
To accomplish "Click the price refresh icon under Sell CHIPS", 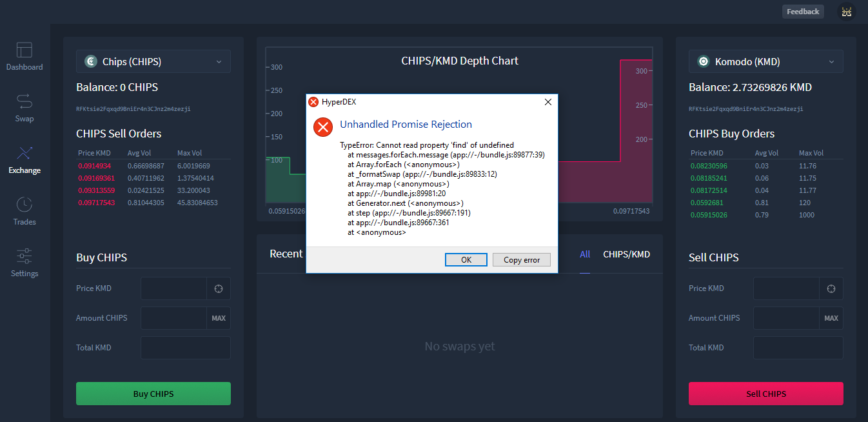I will pos(832,288).
